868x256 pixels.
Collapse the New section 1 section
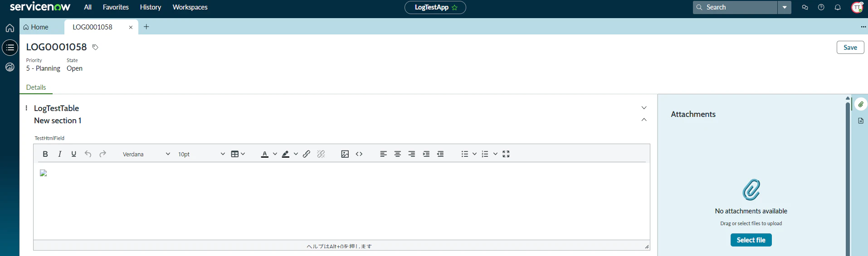[x=644, y=120]
